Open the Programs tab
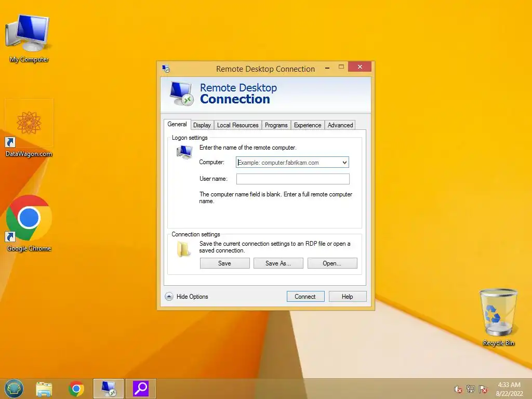This screenshot has height=399, width=532. click(x=276, y=125)
